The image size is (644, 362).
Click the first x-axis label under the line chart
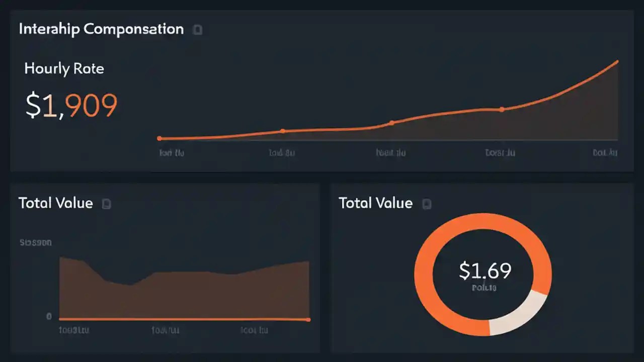171,153
